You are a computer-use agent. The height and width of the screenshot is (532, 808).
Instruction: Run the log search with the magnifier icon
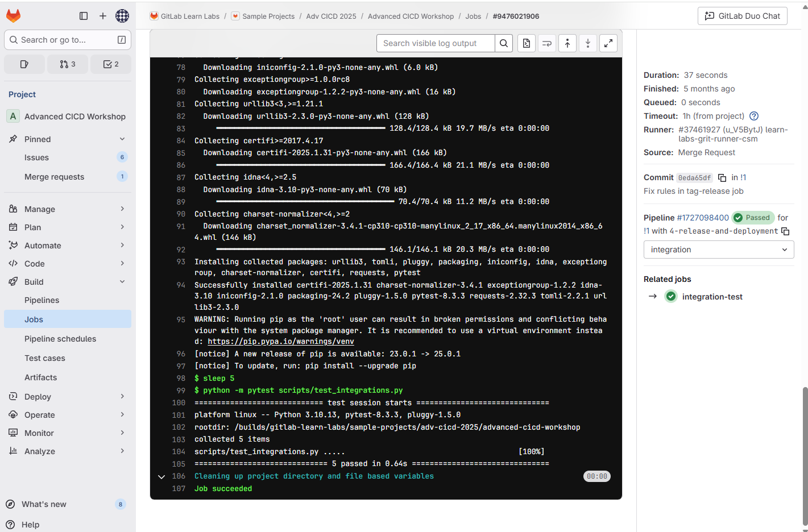(x=504, y=43)
